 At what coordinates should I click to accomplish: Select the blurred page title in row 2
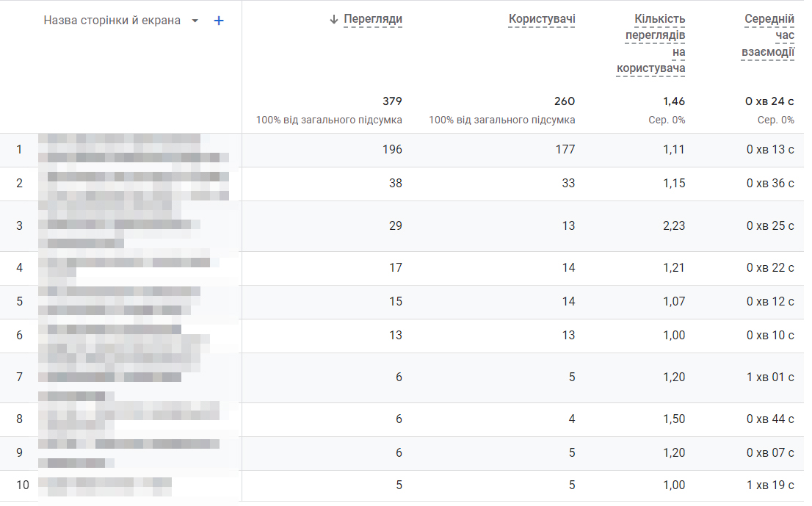136,184
